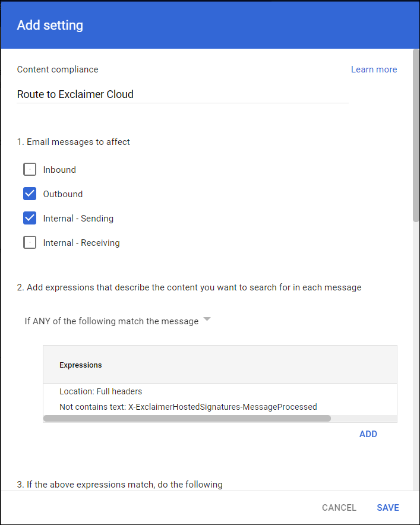Click the Expressions column header
Viewport: 420px width, 525px height.
81,365
